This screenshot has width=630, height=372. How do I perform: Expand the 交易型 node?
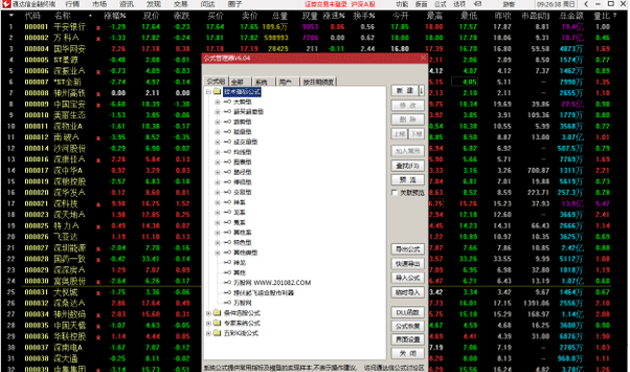217,192
